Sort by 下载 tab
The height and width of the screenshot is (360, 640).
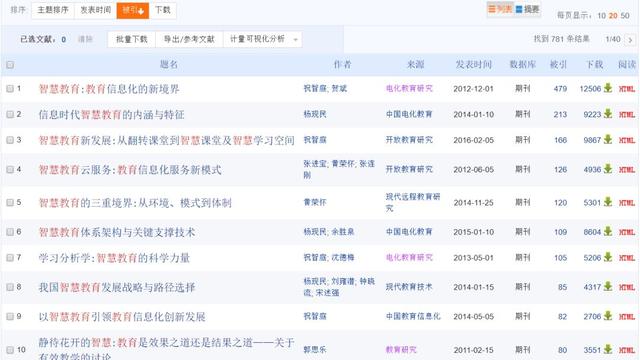[x=162, y=10]
